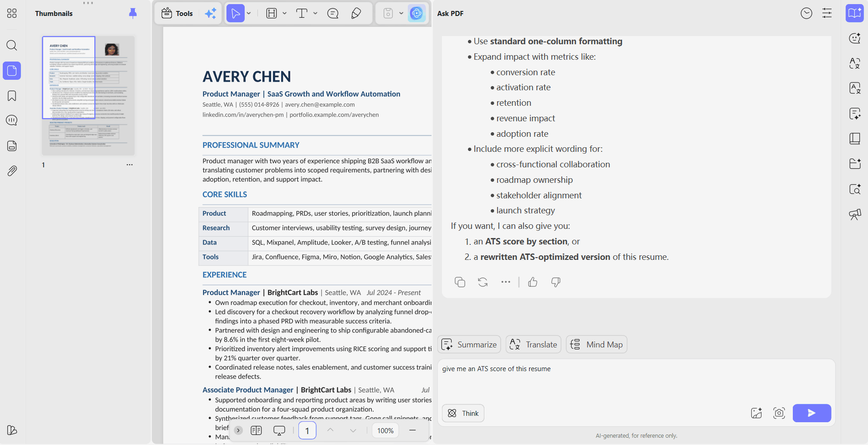Go to the next page arrow

point(353,430)
